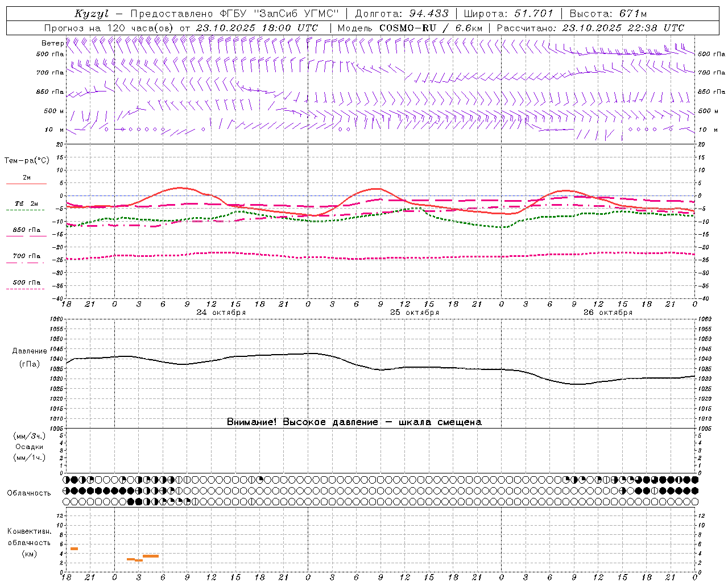Click "Прогноз на 120 часа(ов)" forecast start text
Screen dimensions: 728x582
[x=109, y=28]
